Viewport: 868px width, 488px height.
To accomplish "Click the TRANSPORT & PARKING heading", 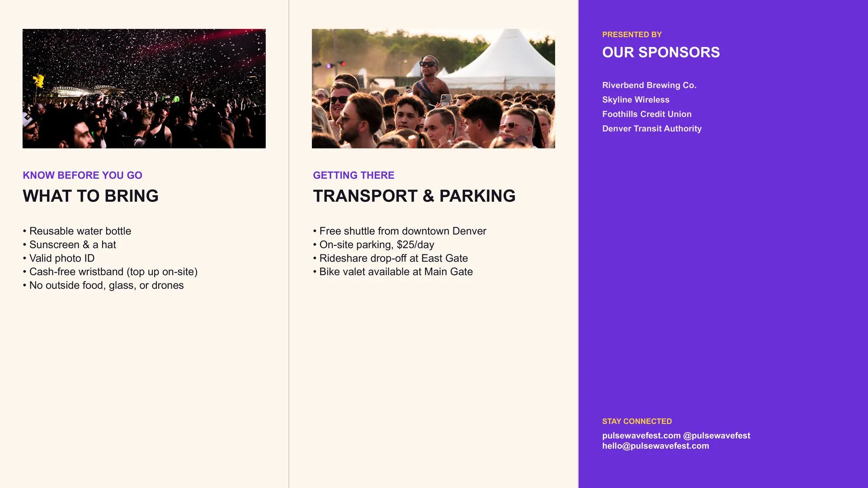I will click(414, 196).
